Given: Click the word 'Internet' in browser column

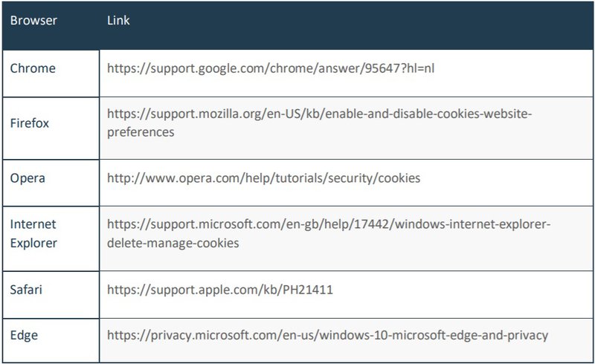Looking at the screenshot, I should pos(33,224).
